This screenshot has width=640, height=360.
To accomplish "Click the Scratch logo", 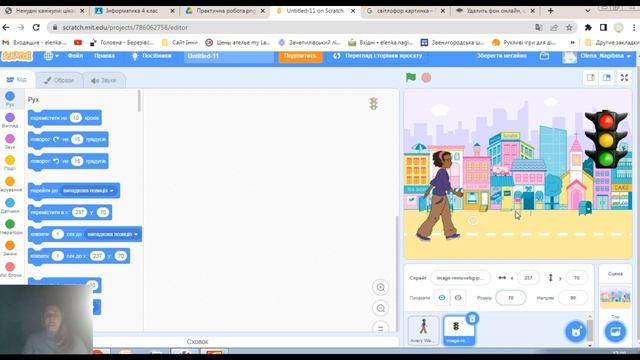I will [17, 56].
